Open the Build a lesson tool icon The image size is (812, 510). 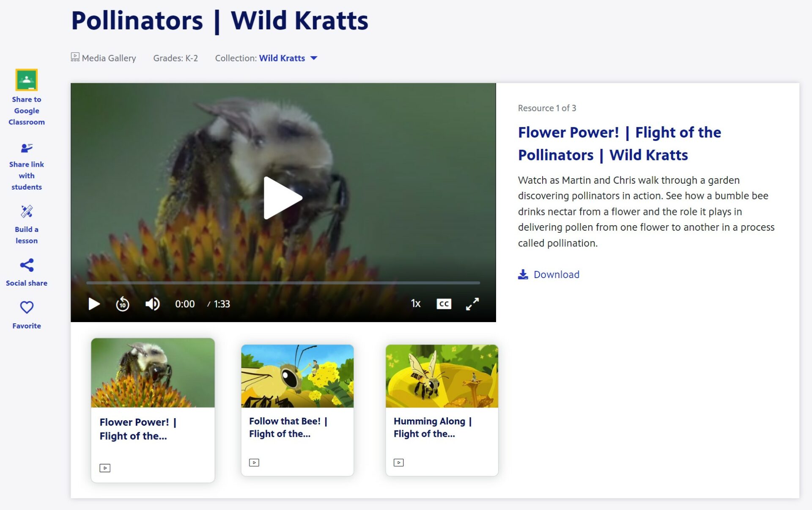coord(27,211)
